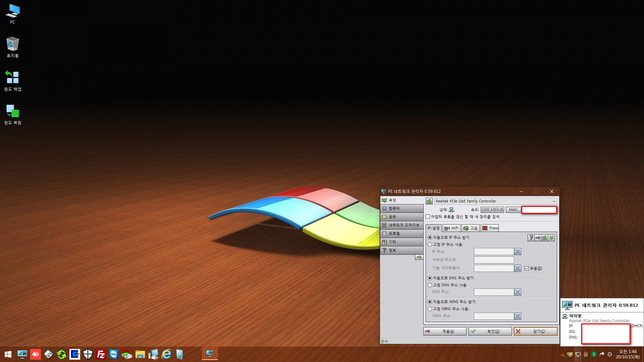Click the MAC button

coord(513,209)
